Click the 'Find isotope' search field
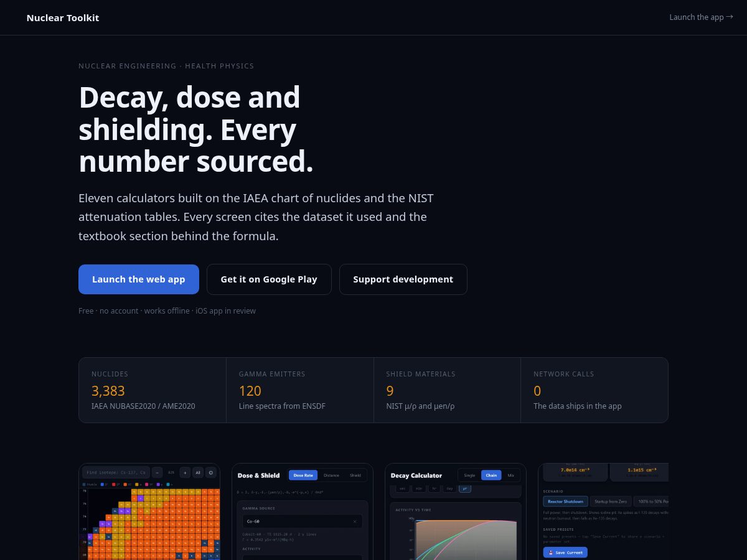Image resolution: width=747 pixels, height=560 pixels. [116, 472]
